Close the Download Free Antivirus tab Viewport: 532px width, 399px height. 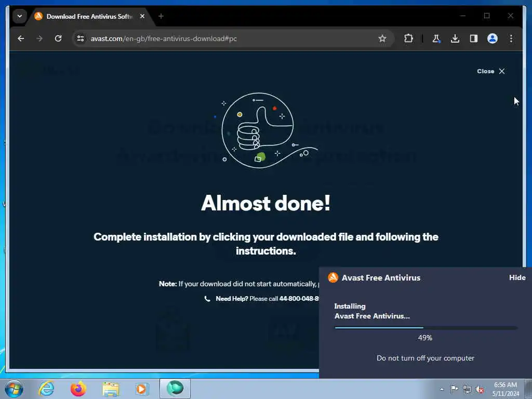point(142,16)
